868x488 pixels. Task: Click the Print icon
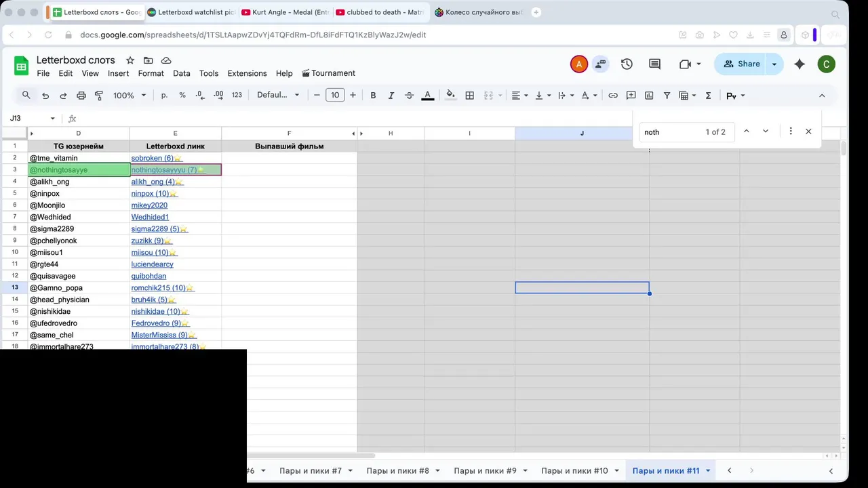(x=81, y=96)
